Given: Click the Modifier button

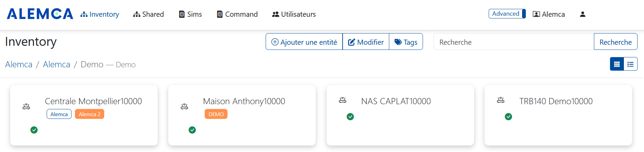Looking at the screenshot, I should (366, 42).
